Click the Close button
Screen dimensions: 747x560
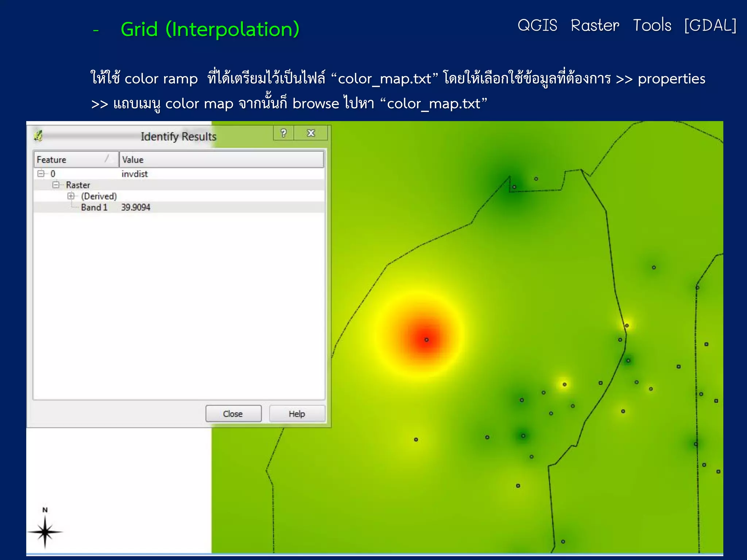click(x=233, y=414)
